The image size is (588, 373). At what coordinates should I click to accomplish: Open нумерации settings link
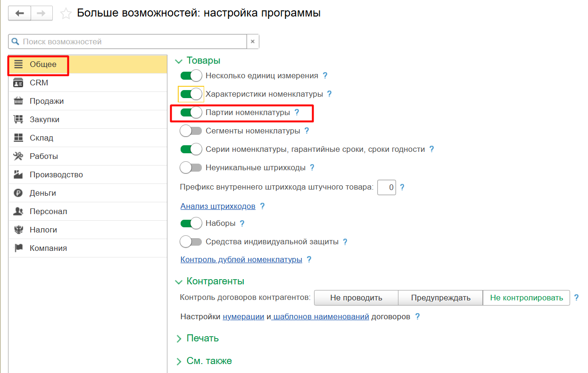tap(243, 316)
